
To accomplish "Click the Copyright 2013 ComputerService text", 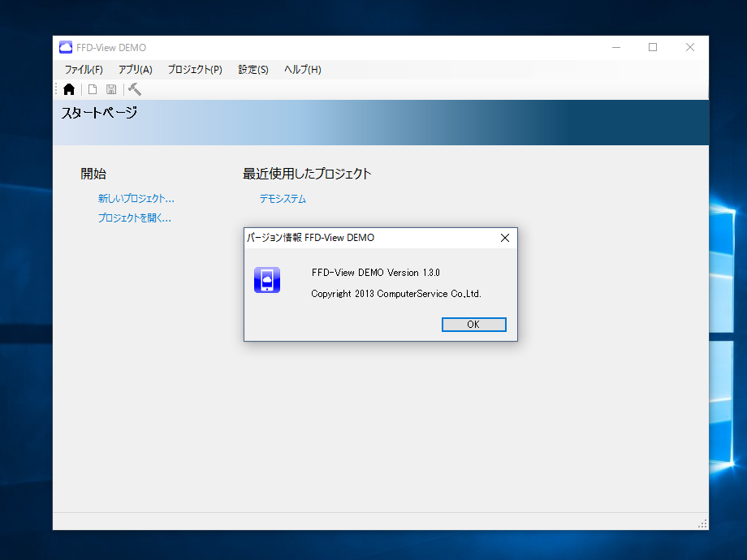I will click(x=396, y=294).
